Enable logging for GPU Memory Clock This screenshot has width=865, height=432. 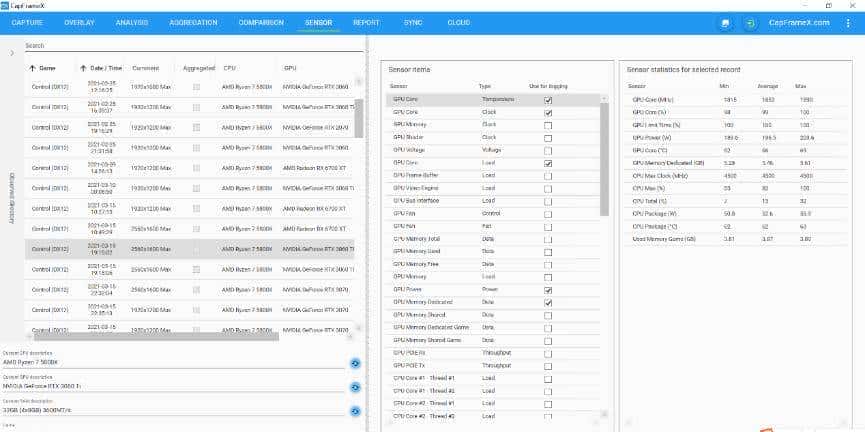tap(548, 125)
